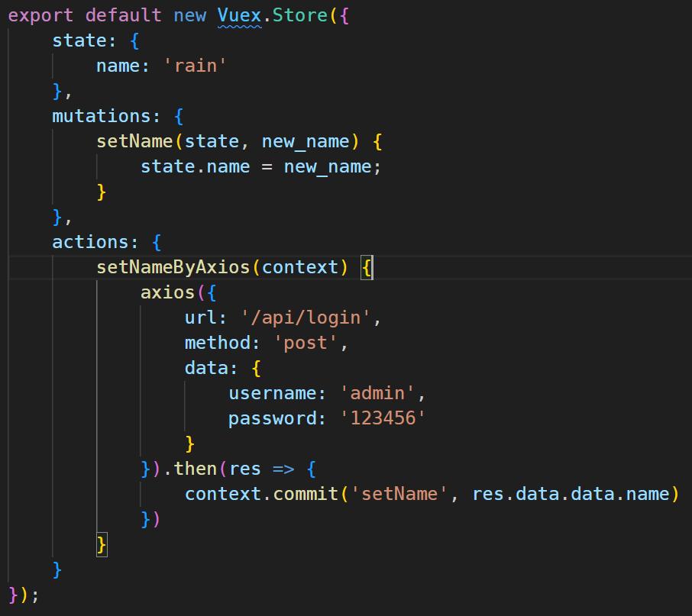Image resolution: width=692 pixels, height=616 pixels.
Task: Click the final '});' closing line
Action: coord(24,595)
